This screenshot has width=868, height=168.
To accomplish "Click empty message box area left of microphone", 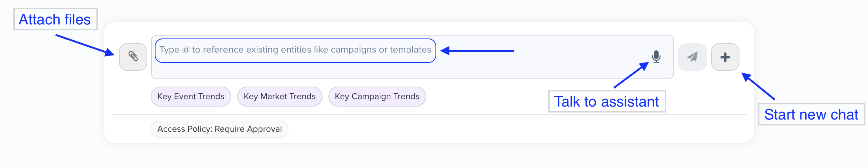I will click(536, 67).
